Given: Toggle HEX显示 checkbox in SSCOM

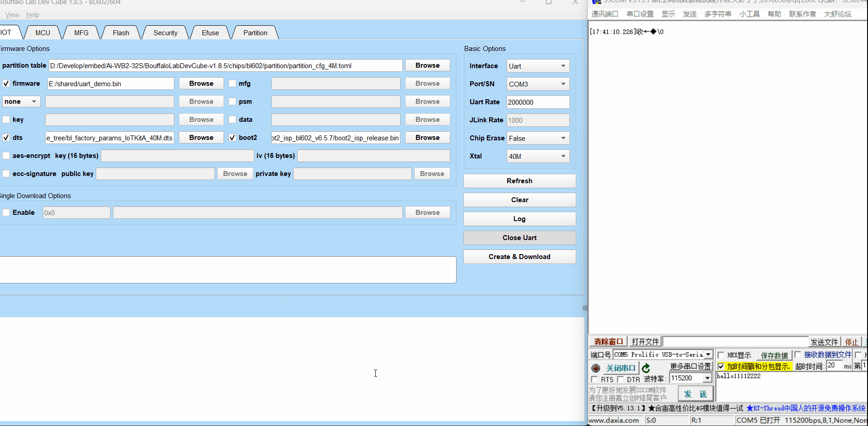Looking at the screenshot, I should 721,355.
